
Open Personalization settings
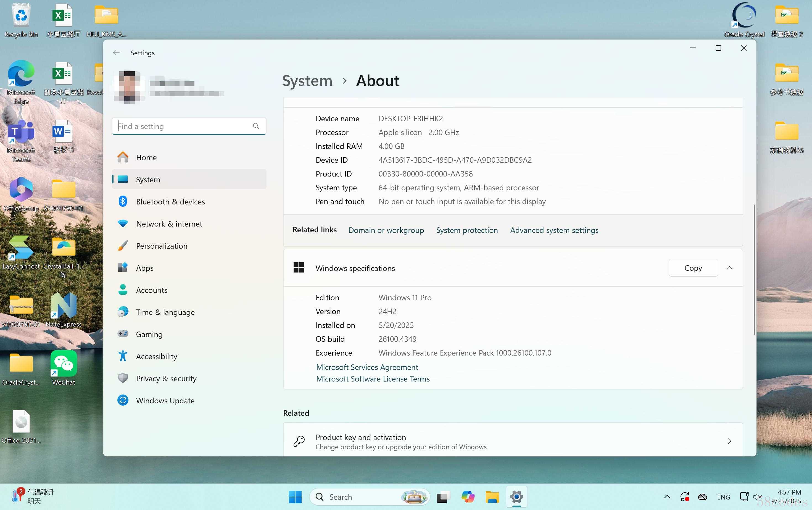[189, 246]
